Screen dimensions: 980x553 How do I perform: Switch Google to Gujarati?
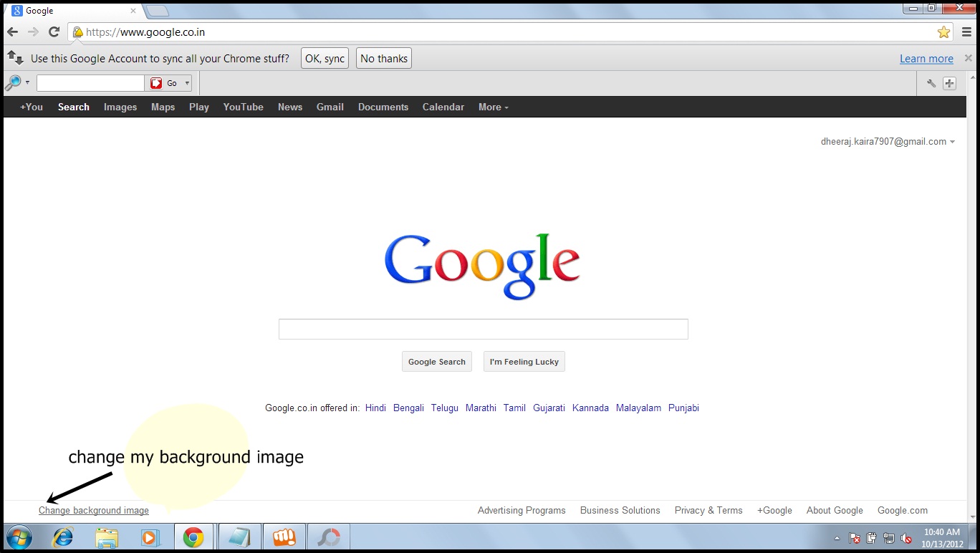coord(549,408)
